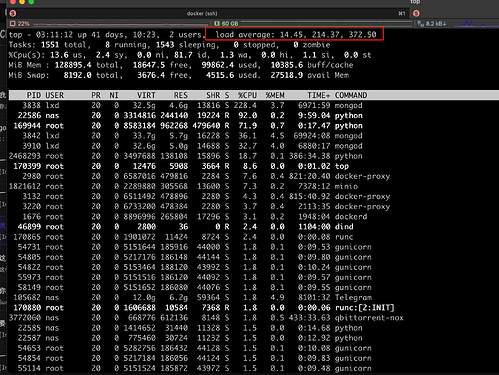This screenshot has width=499, height=375.
Task: Click the 8.2 kB network speed indicator
Action: click(x=432, y=24)
